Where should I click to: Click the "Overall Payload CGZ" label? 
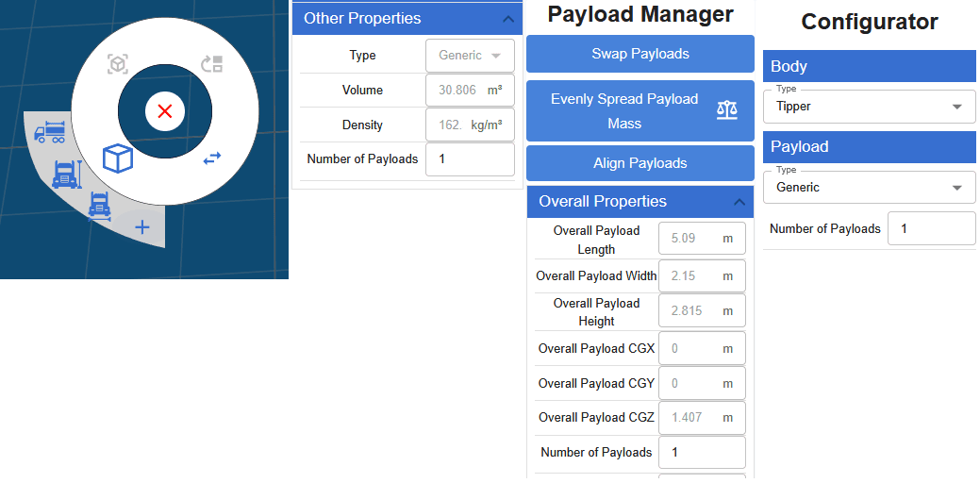point(596,417)
